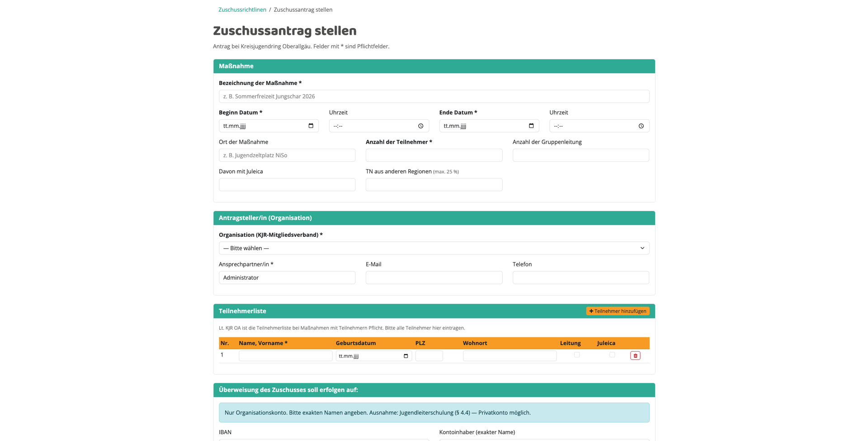Open calendar icon in Geburtsdatum field

pos(406,356)
